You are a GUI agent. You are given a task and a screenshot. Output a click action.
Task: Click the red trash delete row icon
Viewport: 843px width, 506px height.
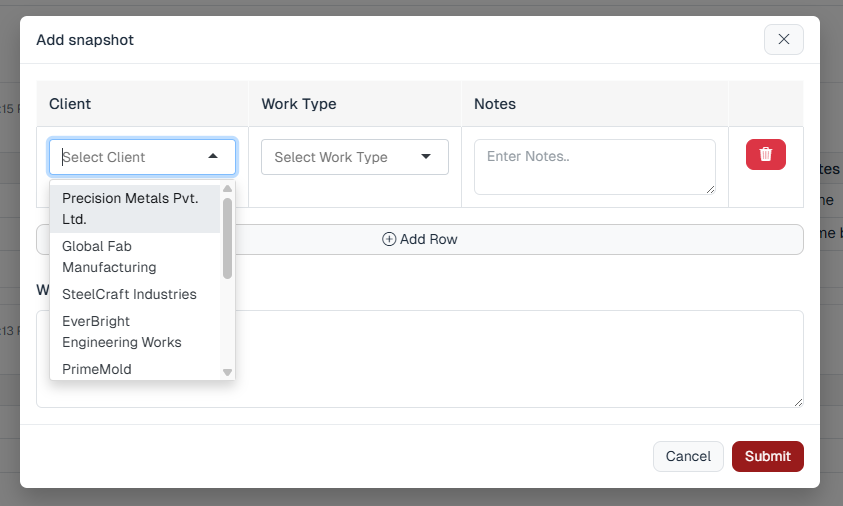765,154
